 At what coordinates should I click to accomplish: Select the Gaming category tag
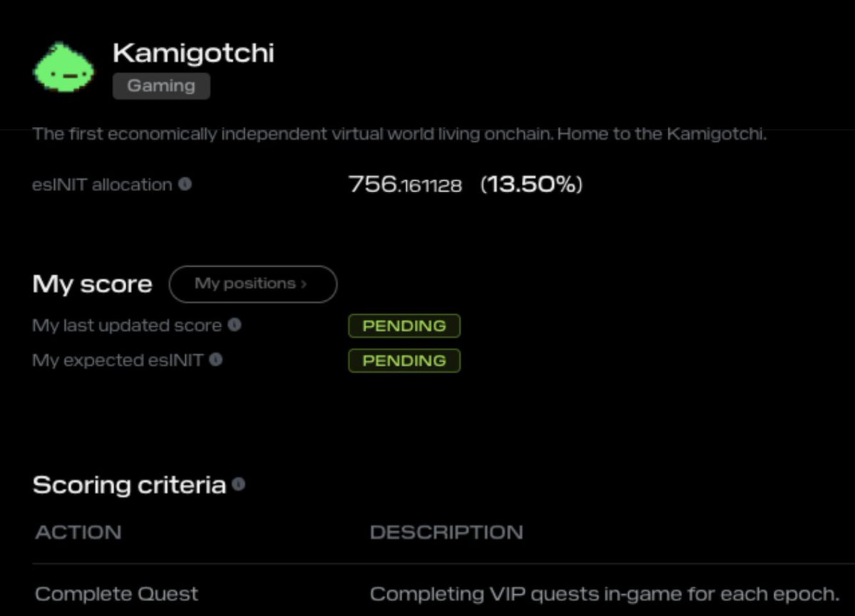161,86
